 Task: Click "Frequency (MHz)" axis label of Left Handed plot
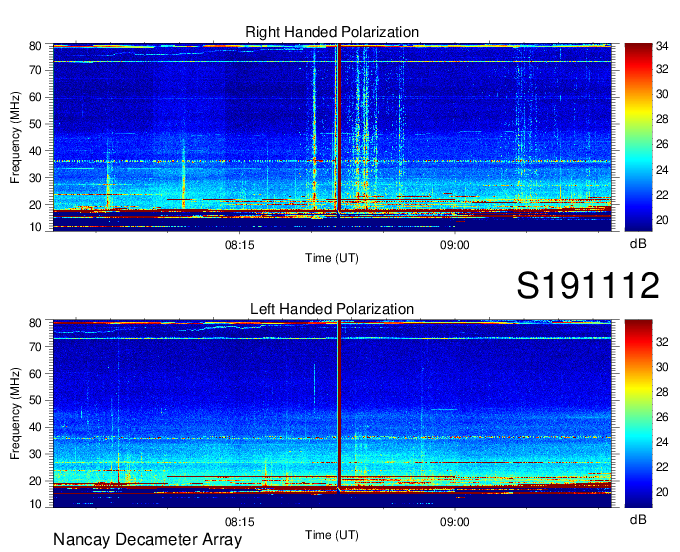pos(15,414)
